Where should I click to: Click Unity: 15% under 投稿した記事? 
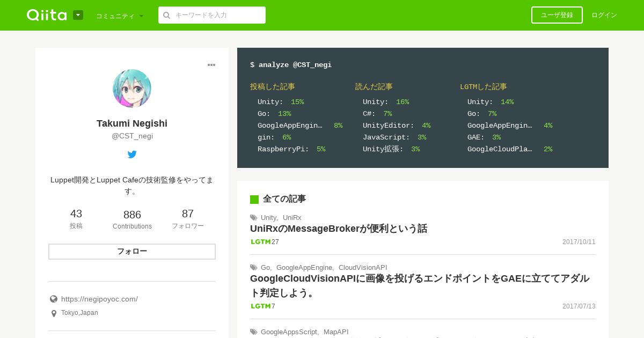tap(281, 102)
